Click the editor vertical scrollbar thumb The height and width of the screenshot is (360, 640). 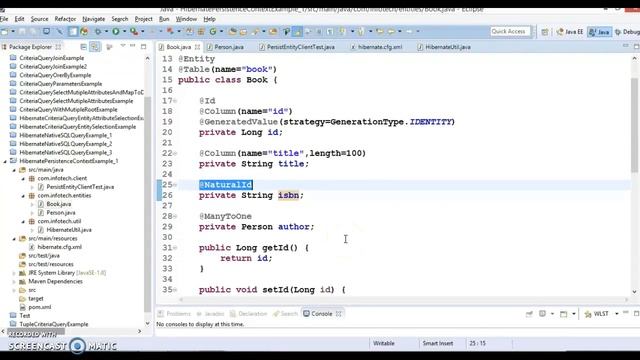click(634, 124)
